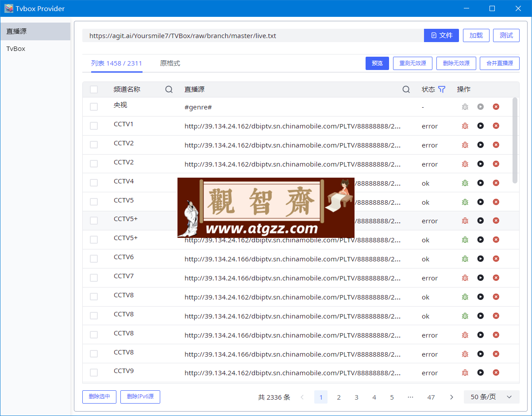The image size is (532, 416).
Task: Click 删除无效源 button
Action: 456,63
